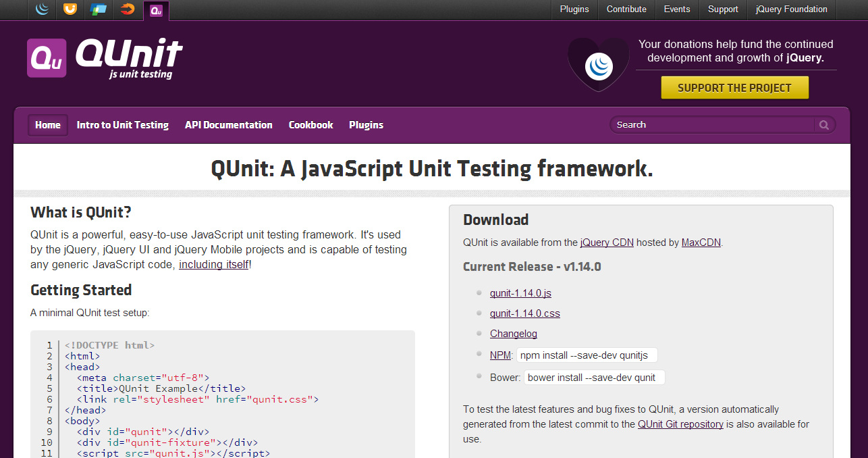Viewport: 868px width, 458px height.
Task: Click the "Download" heading
Action: (x=496, y=220)
